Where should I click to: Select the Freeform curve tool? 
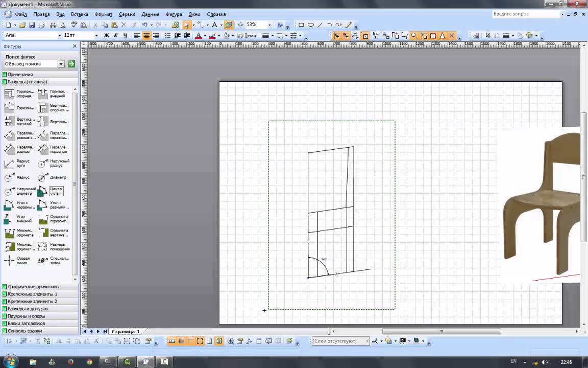point(338,25)
